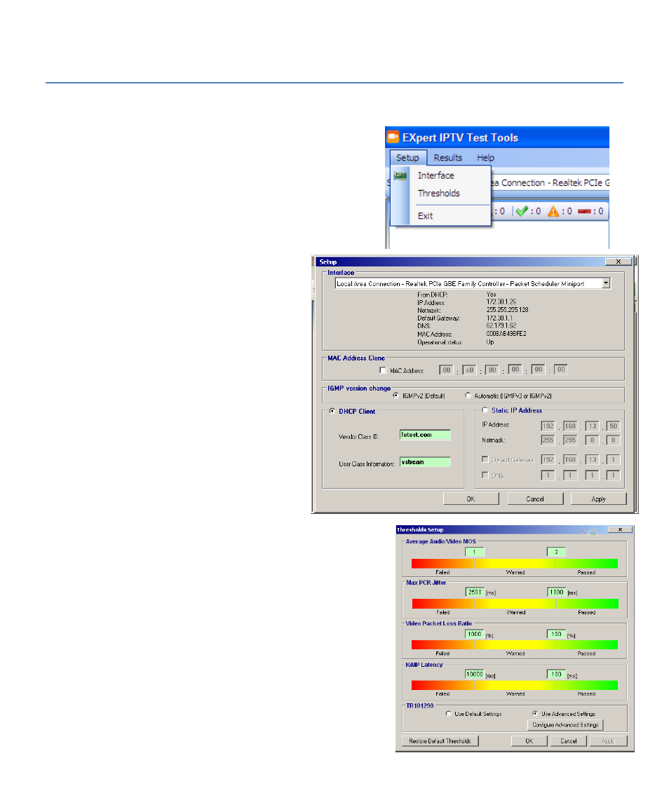Open the Help menu

pos(486,158)
